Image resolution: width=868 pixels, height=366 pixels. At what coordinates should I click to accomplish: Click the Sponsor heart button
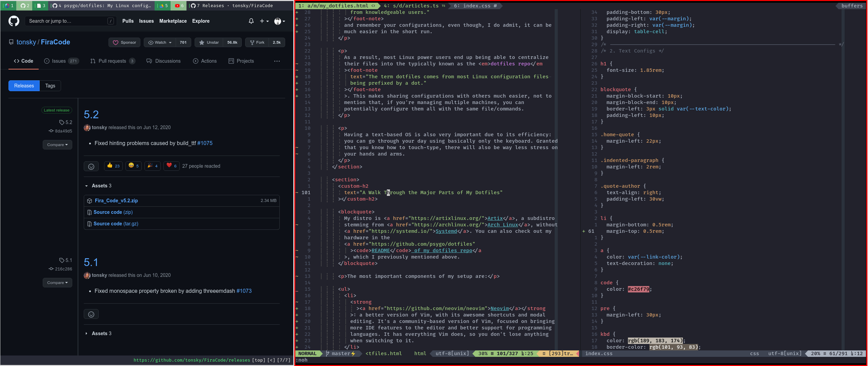pos(124,42)
